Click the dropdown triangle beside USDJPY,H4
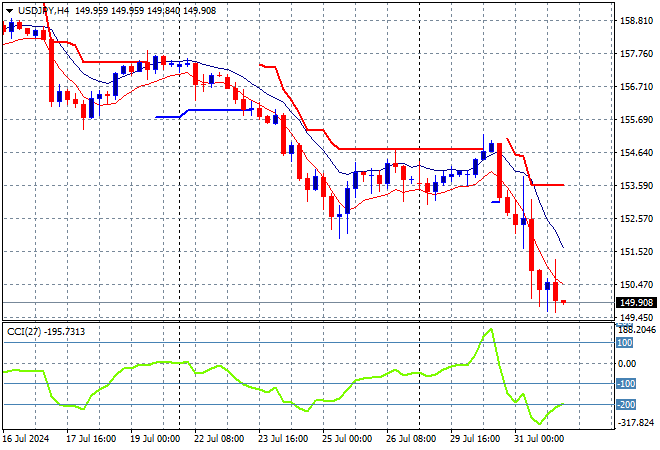660x450 pixels. pos(8,9)
